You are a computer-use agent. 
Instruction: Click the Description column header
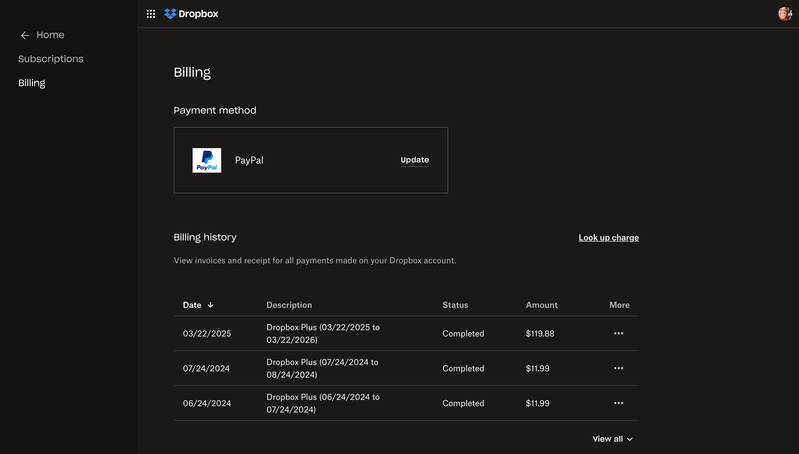click(x=289, y=305)
